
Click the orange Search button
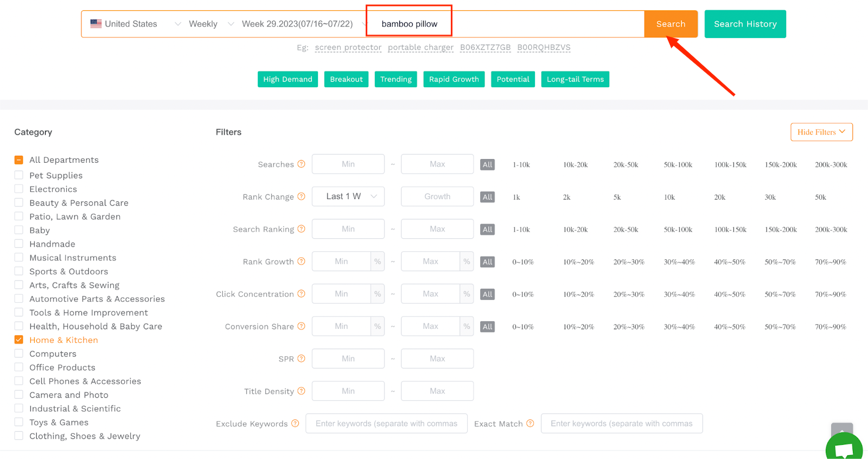pos(671,24)
